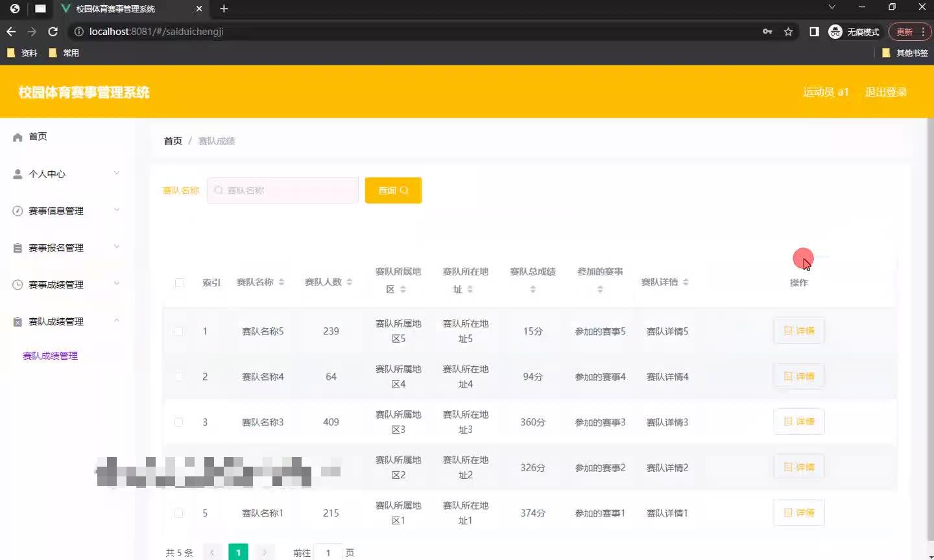Click the incognito mode icon in the toolbar
The width and height of the screenshot is (934, 560).
[x=835, y=31]
